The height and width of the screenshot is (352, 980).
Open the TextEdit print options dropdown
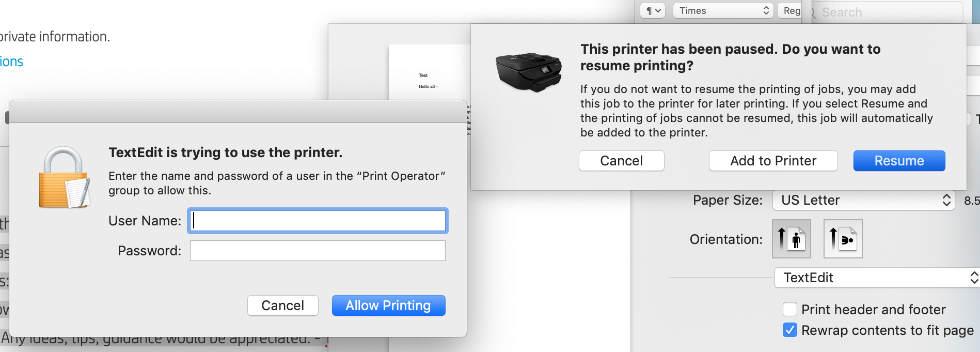877,278
